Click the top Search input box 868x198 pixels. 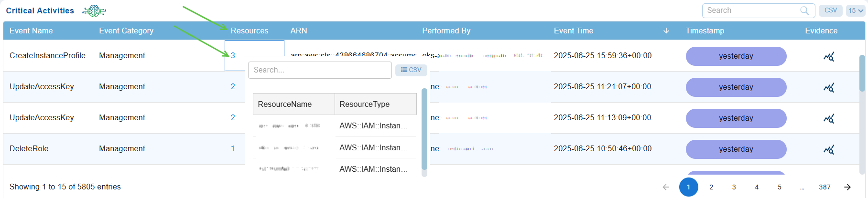click(752, 10)
